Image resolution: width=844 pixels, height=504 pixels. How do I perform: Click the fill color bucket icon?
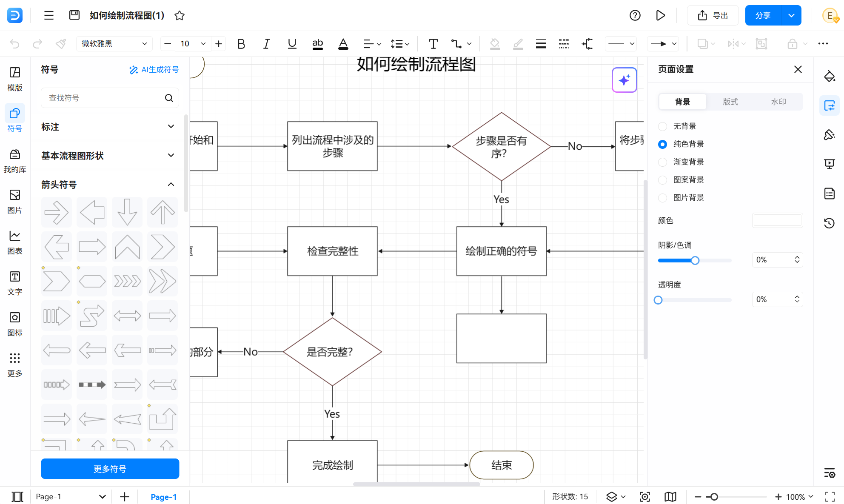tap(495, 44)
